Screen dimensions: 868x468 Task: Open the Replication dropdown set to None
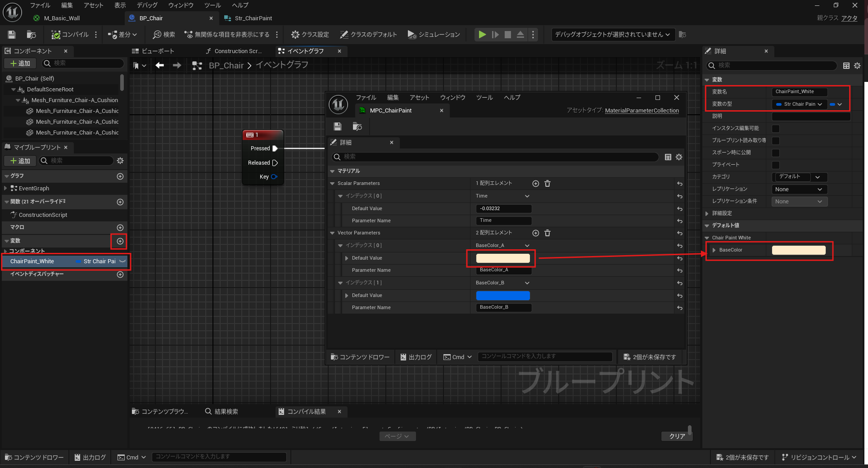click(x=799, y=189)
